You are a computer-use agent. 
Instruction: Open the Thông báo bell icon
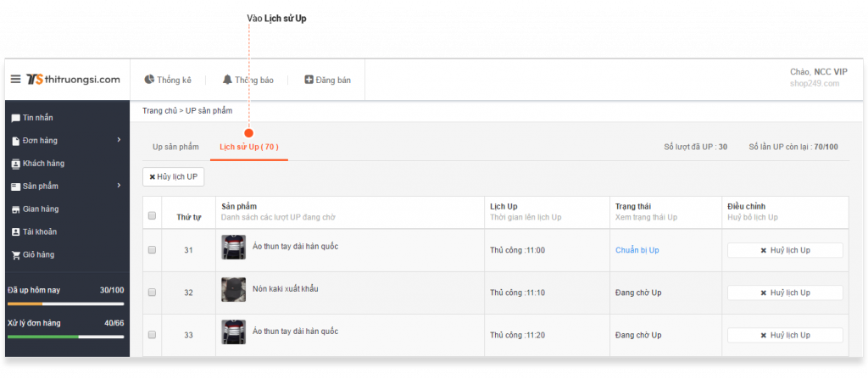(x=227, y=80)
